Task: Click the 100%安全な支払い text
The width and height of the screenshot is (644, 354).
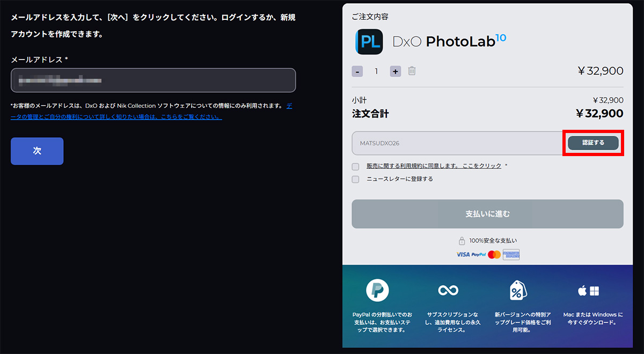Action: pos(493,241)
